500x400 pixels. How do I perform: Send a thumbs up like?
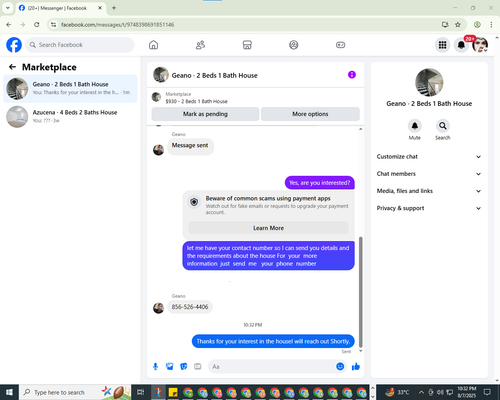tap(356, 367)
